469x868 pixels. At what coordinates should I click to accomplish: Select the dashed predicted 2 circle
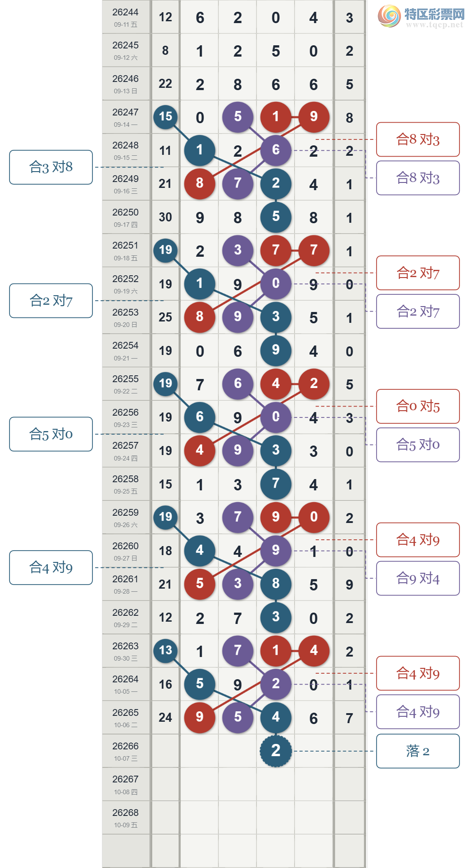[276, 751]
